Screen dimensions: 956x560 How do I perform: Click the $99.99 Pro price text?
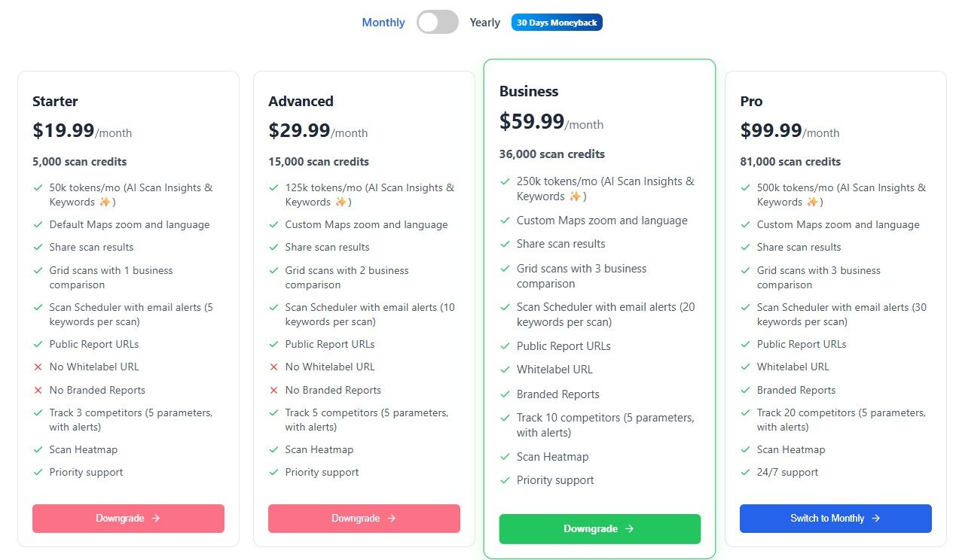click(771, 130)
